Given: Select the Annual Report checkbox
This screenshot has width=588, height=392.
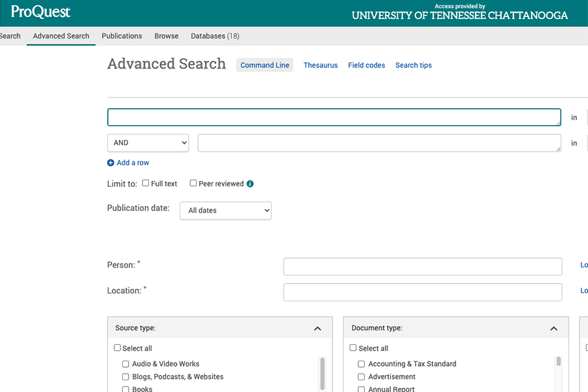Looking at the screenshot, I should [x=361, y=389].
